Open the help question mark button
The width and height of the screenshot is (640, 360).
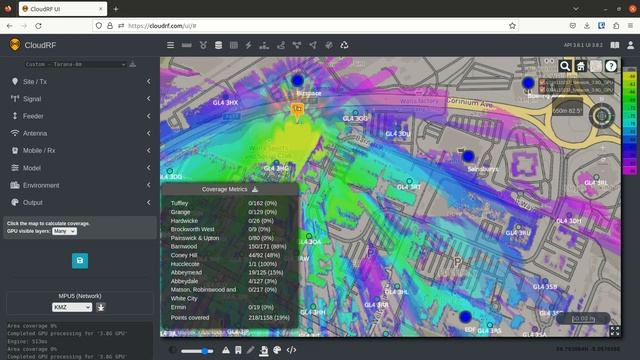pos(611,66)
